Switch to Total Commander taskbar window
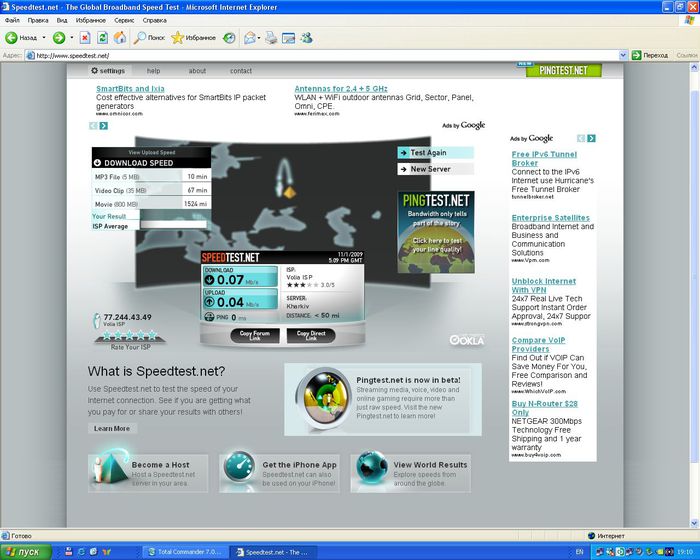The width and height of the screenshot is (700, 560). [185, 552]
